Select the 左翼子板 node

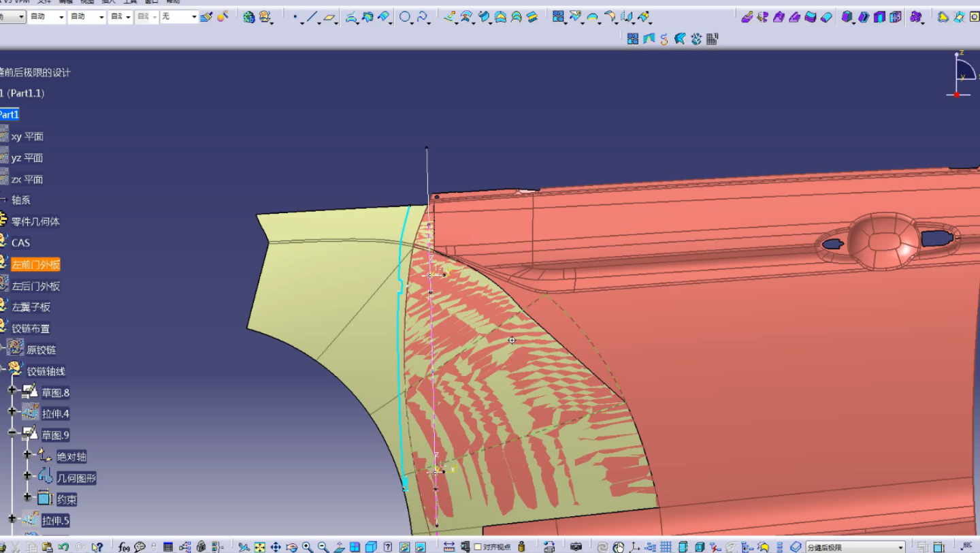tap(31, 307)
